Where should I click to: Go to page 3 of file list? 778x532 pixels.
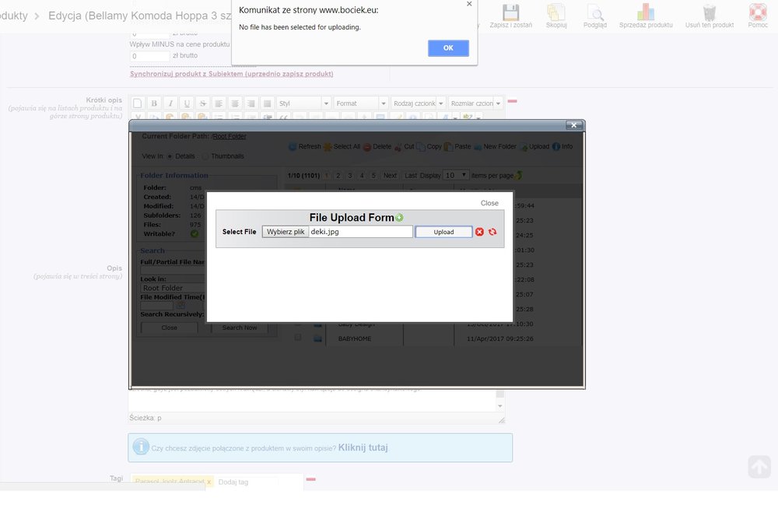pos(350,176)
